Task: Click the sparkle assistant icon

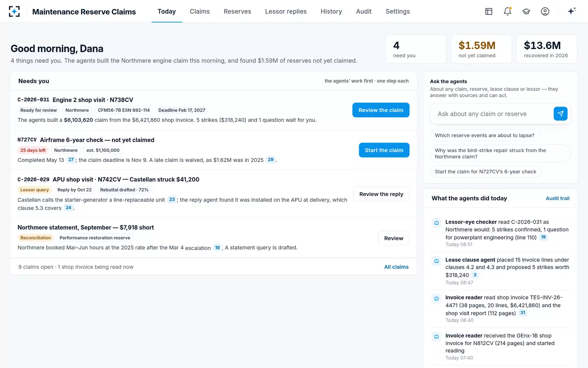Action: (572, 11)
